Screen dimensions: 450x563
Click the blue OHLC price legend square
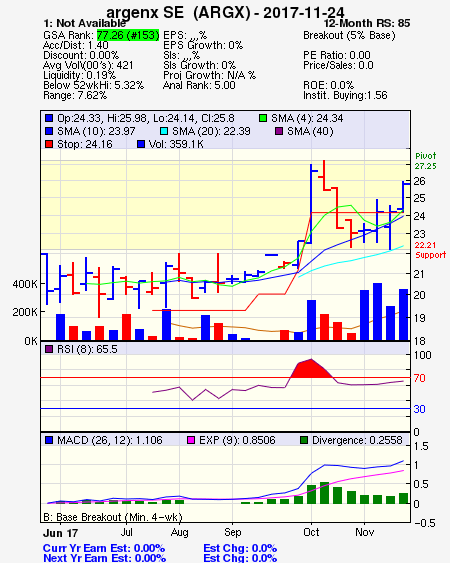(49, 118)
